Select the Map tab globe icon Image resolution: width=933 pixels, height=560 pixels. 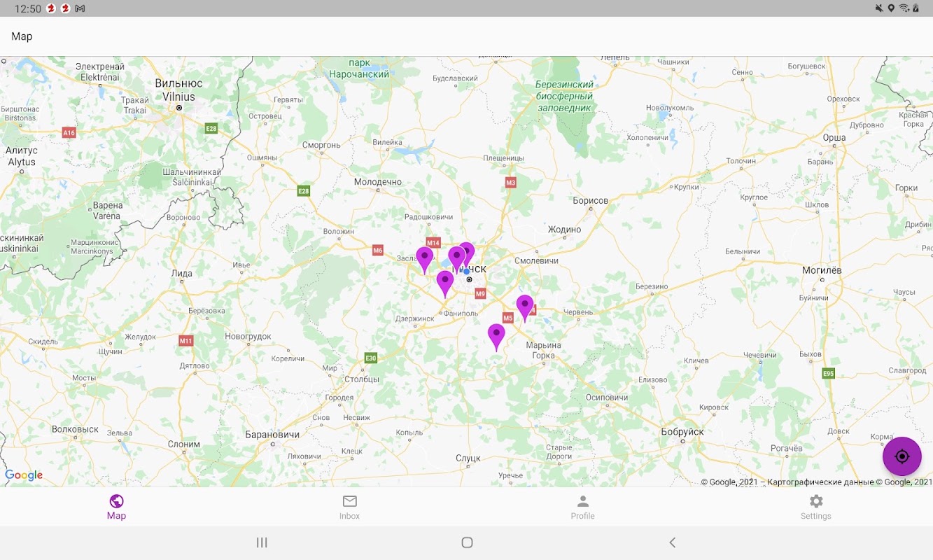pyautogui.click(x=116, y=501)
